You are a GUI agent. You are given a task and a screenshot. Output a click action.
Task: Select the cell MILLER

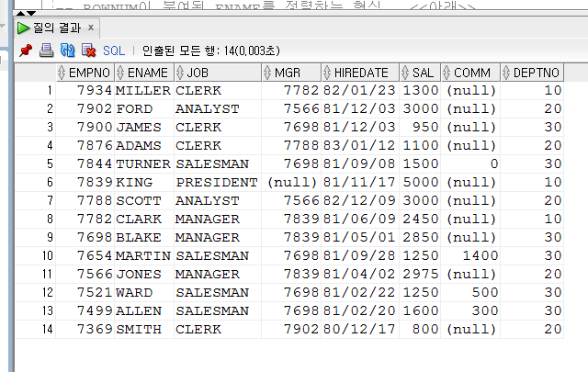pos(143,90)
